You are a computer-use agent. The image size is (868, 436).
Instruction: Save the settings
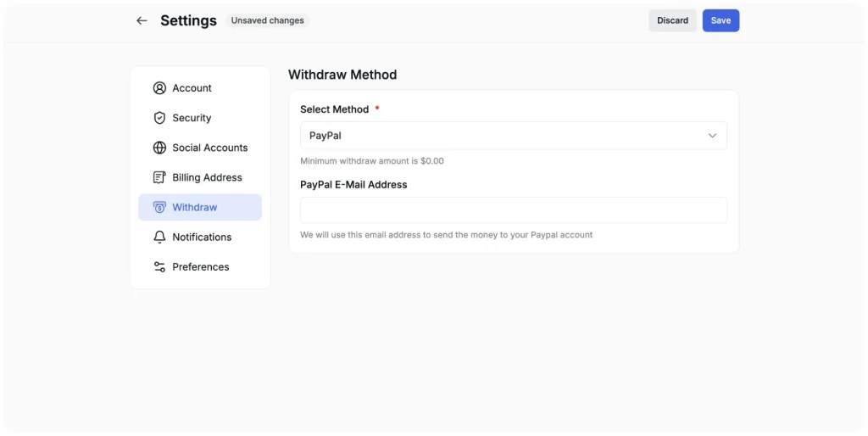[x=721, y=20]
